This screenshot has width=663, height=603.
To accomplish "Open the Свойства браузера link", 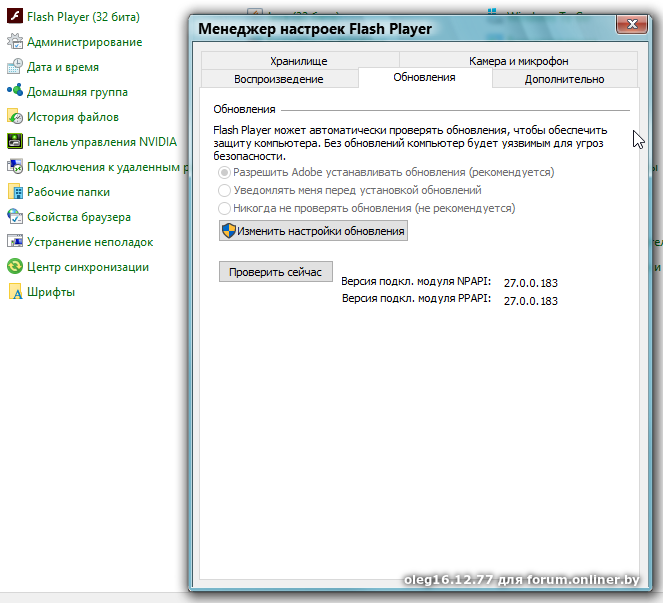I will tap(79, 217).
